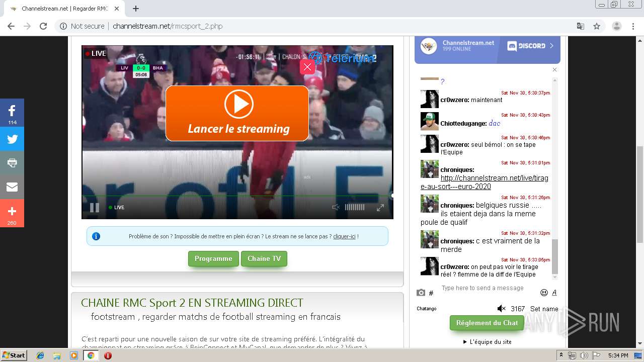
Task: Bookmark this page with the star
Action: (597, 26)
